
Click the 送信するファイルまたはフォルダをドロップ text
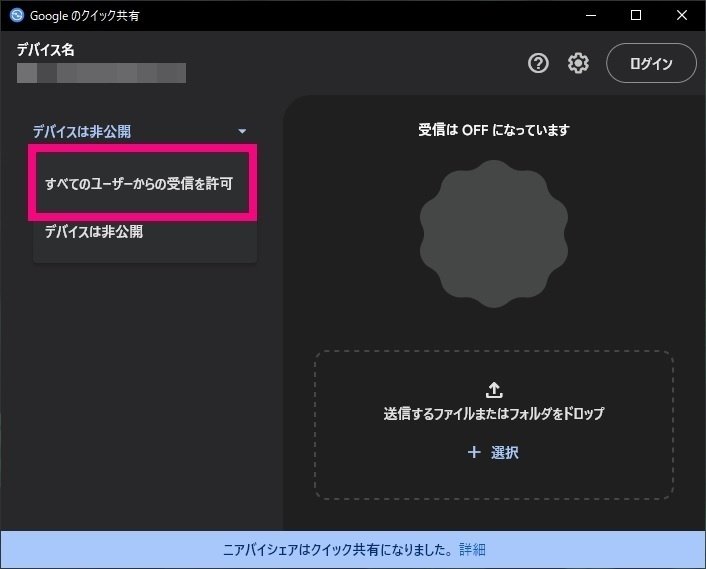(x=494, y=414)
